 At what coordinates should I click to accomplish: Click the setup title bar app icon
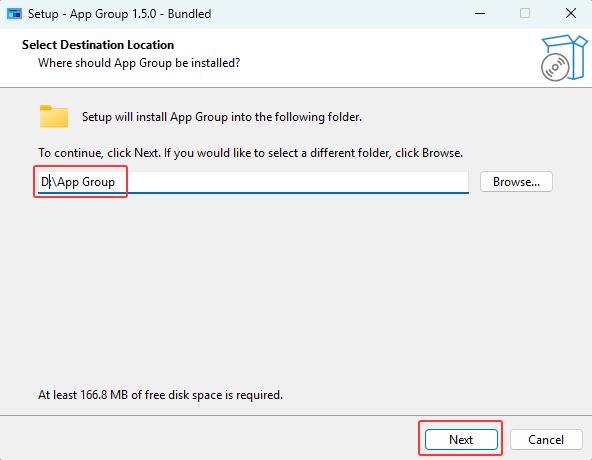click(x=15, y=14)
